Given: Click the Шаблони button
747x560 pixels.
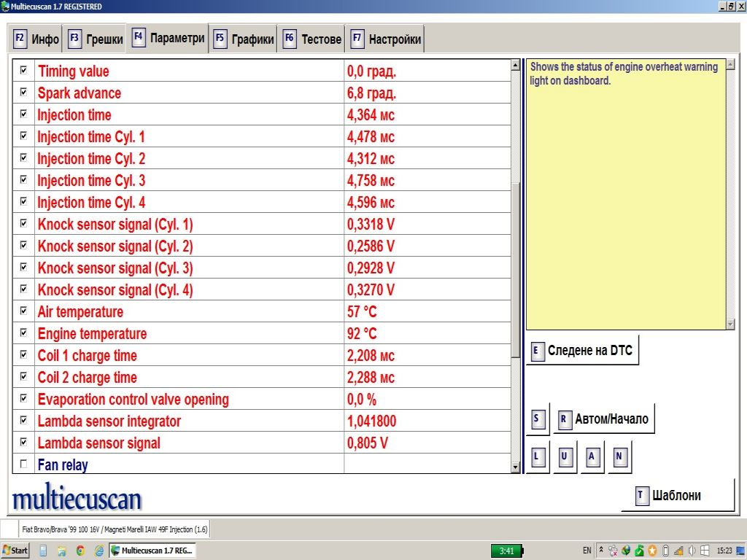Looking at the screenshot, I should pos(677,496).
